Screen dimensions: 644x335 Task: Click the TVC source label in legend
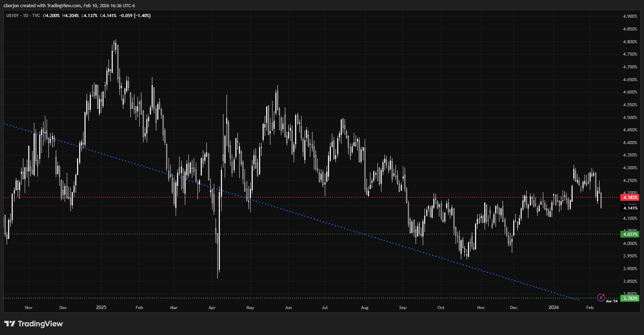(36, 16)
